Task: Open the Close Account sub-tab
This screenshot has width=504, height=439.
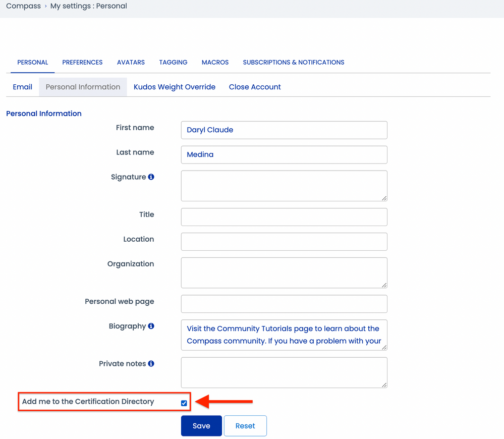Action: coord(255,87)
